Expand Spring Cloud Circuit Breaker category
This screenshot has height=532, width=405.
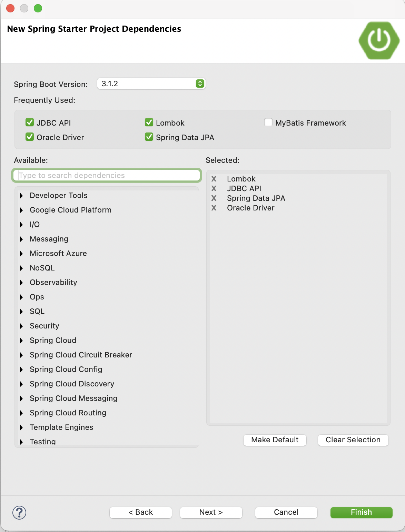(x=21, y=355)
